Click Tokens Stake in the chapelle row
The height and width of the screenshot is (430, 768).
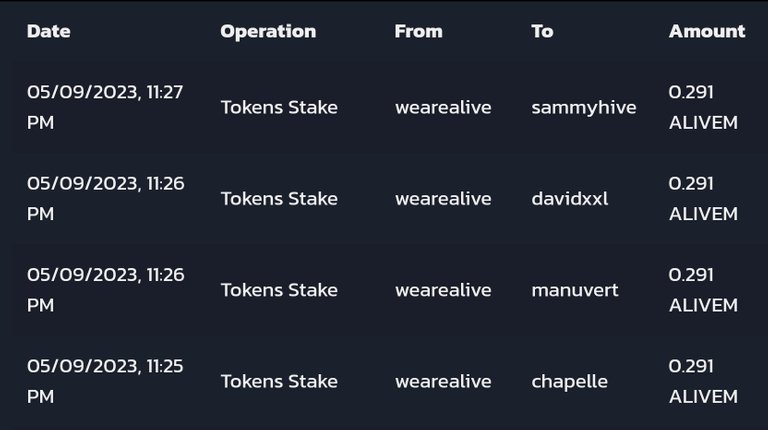(279, 382)
